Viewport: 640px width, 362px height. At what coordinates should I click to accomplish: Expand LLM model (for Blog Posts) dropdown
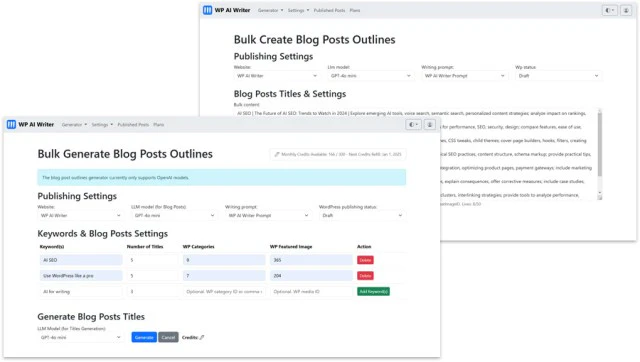pyautogui.click(x=174, y=215)
